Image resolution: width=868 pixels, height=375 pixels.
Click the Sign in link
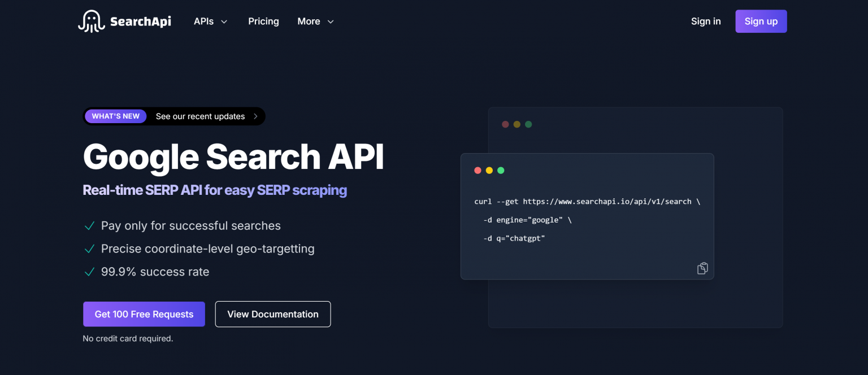point(706,21)
